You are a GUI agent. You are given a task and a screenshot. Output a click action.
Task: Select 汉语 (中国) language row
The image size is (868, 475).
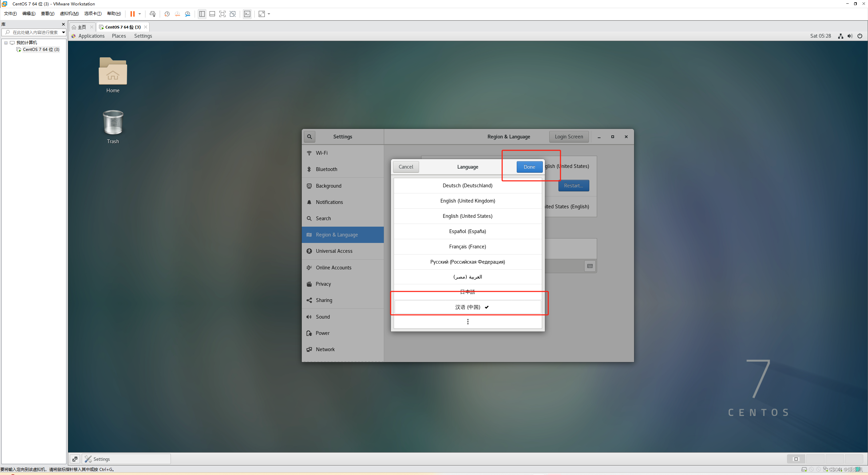tap(468, 307)
